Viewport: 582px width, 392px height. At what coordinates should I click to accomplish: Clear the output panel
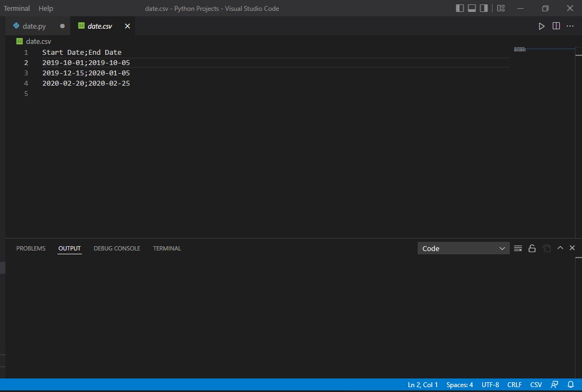point(518,248)
